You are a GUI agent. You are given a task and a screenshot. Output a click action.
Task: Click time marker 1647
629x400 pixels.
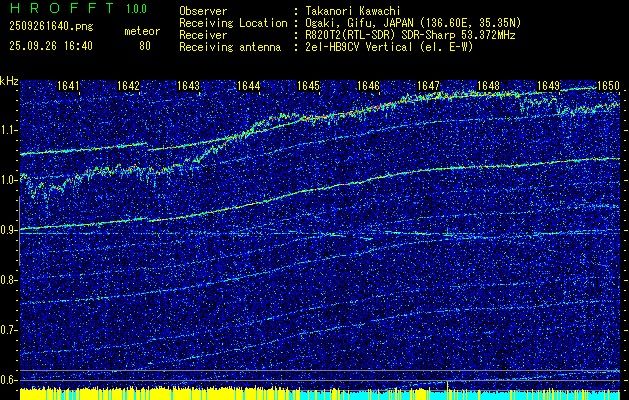[x=428, y=86]
